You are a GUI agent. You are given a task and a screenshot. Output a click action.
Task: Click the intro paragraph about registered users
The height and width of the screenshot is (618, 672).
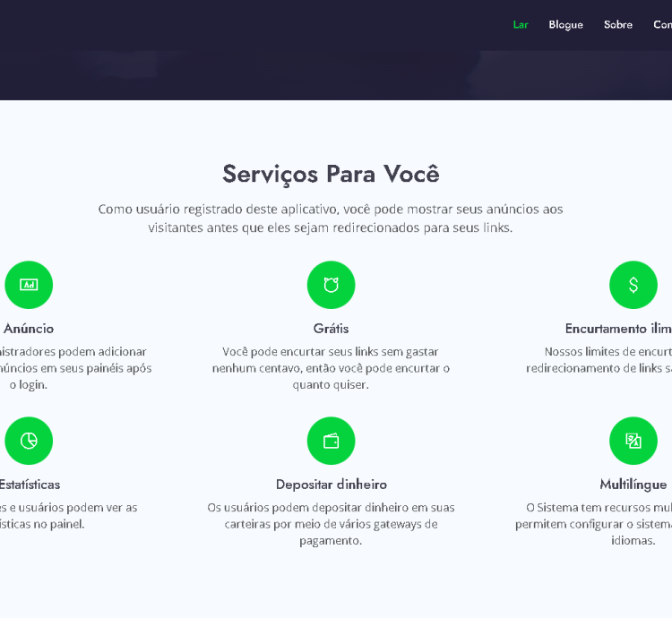coord(331,219)
